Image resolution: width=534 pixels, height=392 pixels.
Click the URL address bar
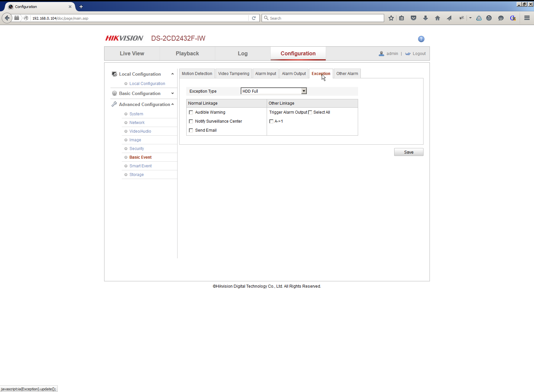pyautogui.click(x=139, y=18)
